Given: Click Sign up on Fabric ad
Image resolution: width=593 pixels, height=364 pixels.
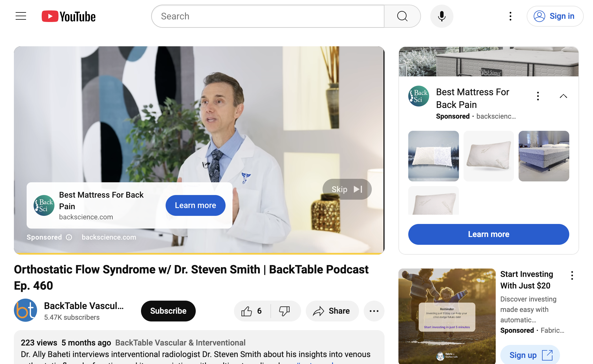Looking at the screenshot, I should click(530, 355).
